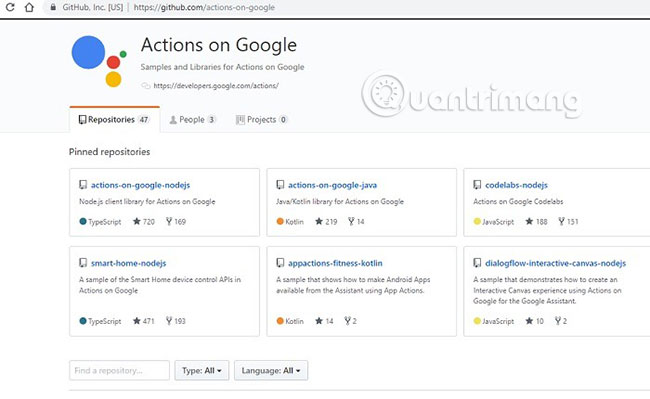Switch to the Projects tab
Image resolution: width=650 pixels, height=399 pixels.
tap(261, 120)
